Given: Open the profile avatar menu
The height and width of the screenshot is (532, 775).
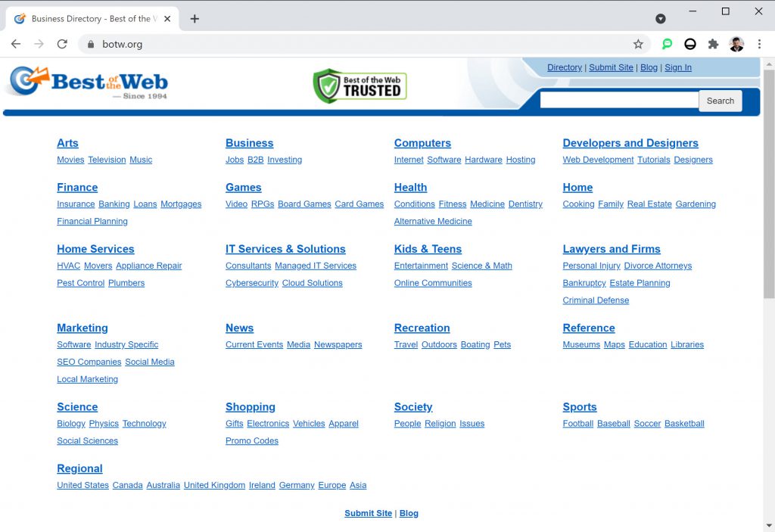Looking at the screenshot, I should tap(736, 44).
